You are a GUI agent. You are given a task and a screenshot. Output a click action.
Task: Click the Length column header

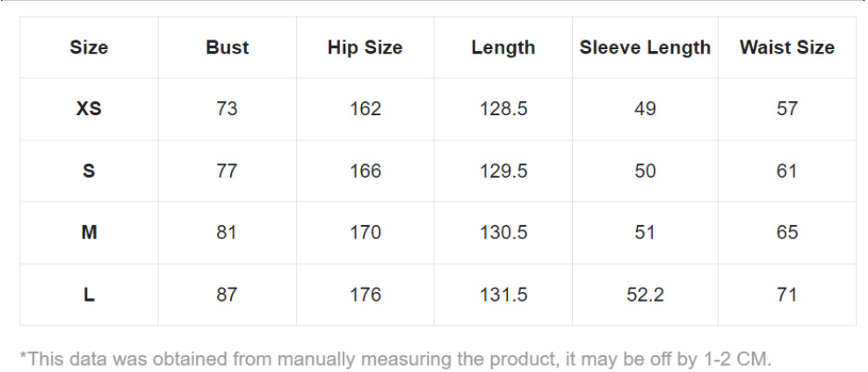click(x=503, y=47)
